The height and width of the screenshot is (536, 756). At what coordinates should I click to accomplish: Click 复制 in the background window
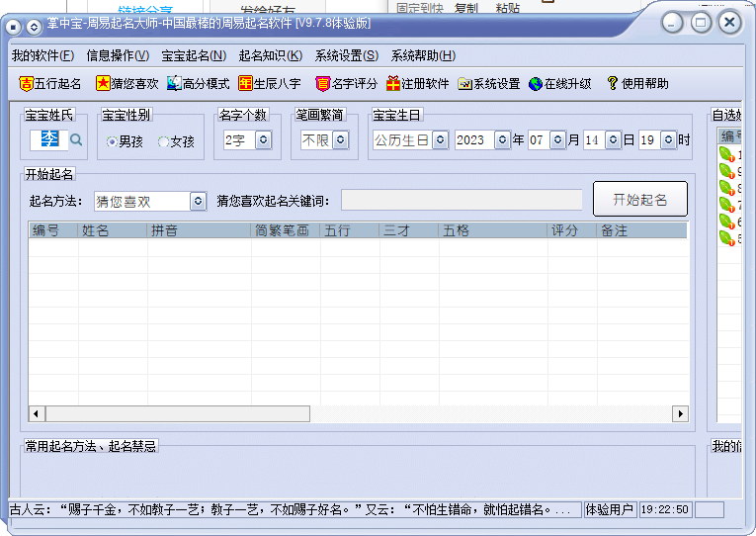(x=465, y=8)
